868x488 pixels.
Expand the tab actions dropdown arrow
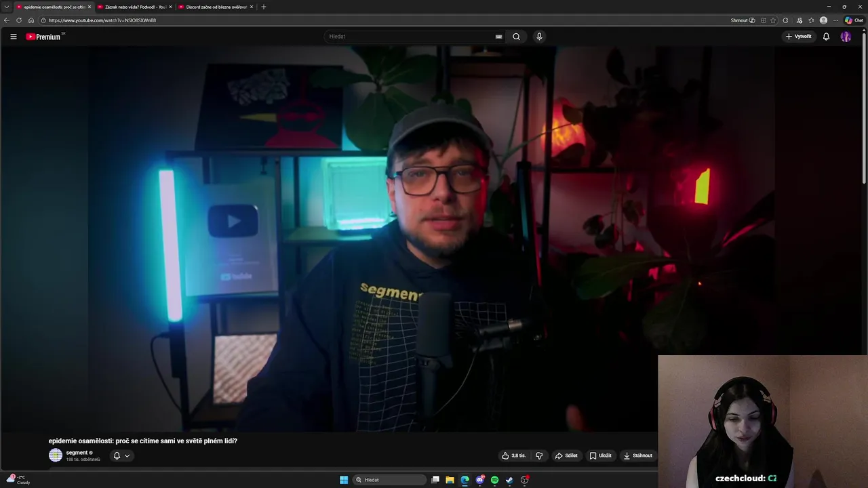[x=7, y=7]
